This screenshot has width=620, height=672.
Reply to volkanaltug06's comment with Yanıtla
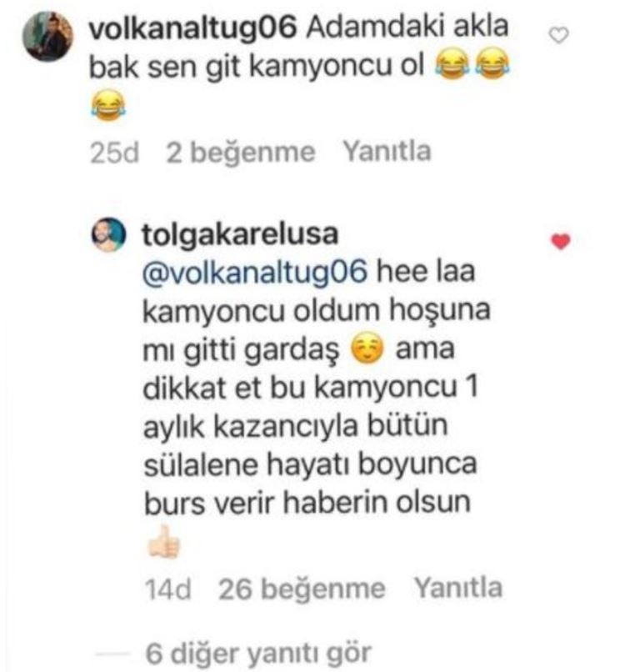click(x=387, y=151)
